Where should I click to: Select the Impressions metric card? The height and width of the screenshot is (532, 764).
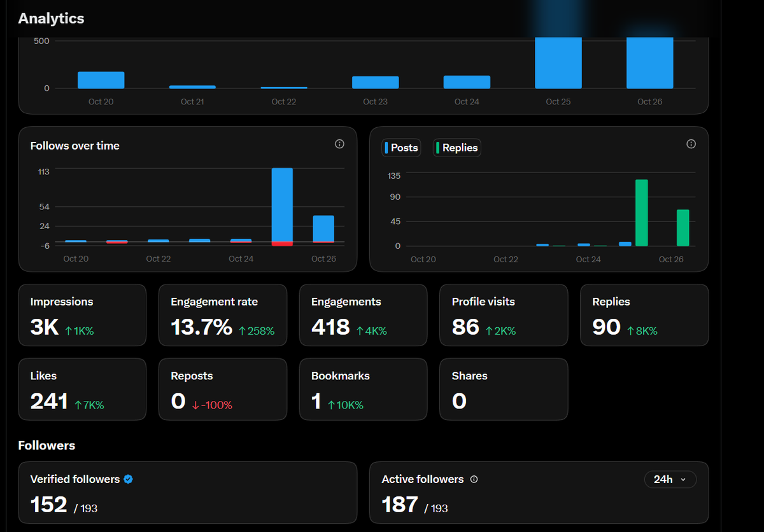[x=82, y=315]
